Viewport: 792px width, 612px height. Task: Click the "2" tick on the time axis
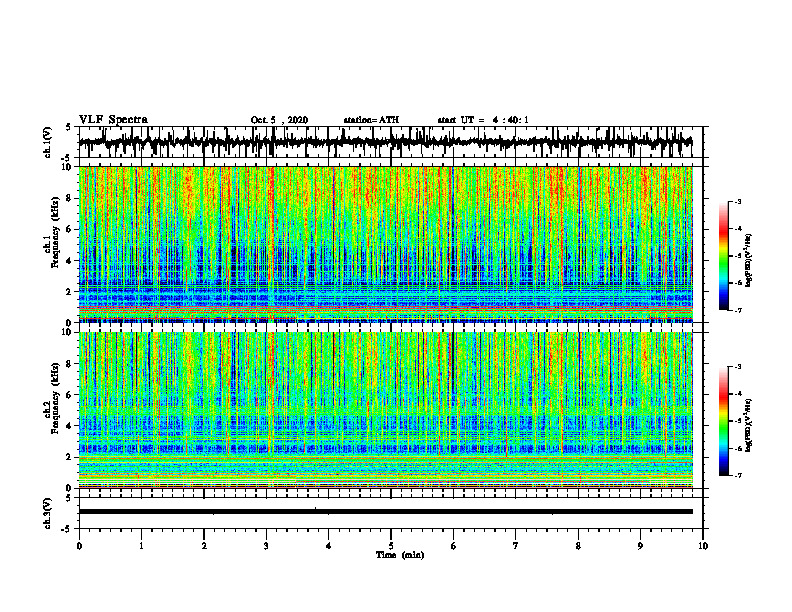coord(204,546)
